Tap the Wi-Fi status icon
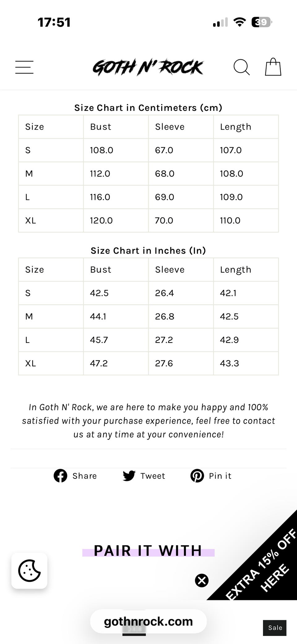 [239, 22]
